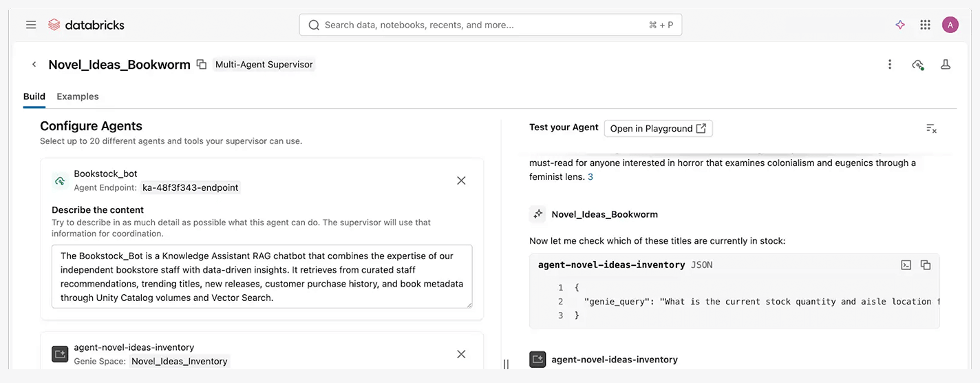This screenshot has height=383, width=980.
Task: Click the Databricks logo
Action: pos(86,25)
